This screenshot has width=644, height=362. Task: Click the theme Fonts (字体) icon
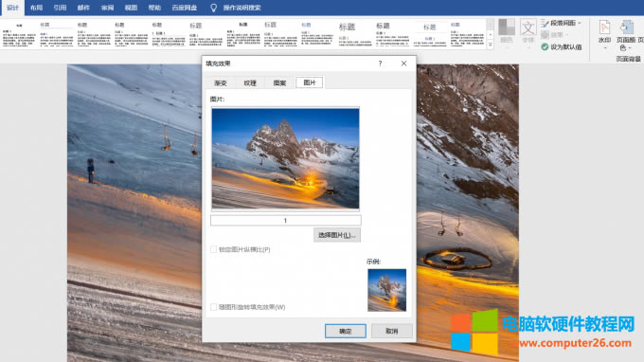pos(528,27)
